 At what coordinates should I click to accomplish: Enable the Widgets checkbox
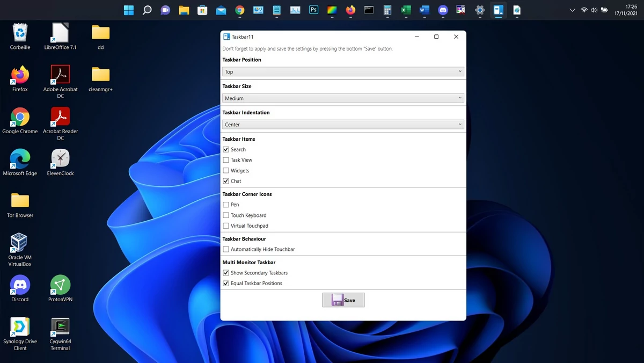pyautogui.click(x=226, y=171)
